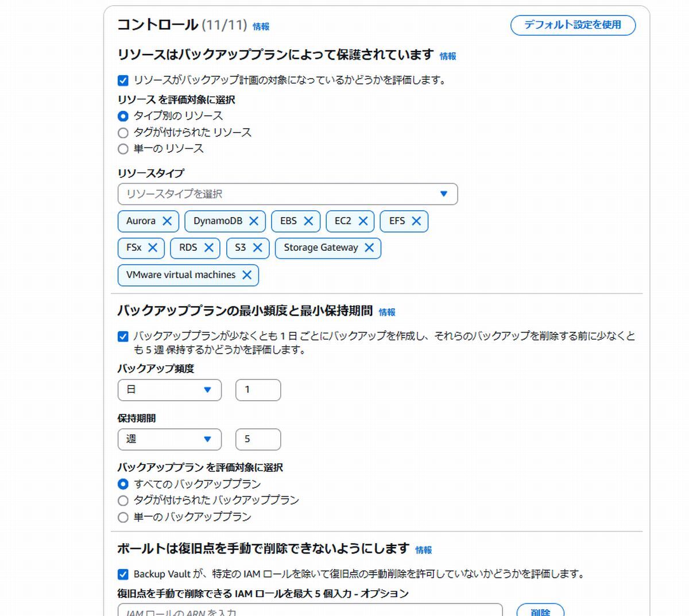Remove the DynamoDB tag with its X icon
689x616 pixels.
(254, 221)
